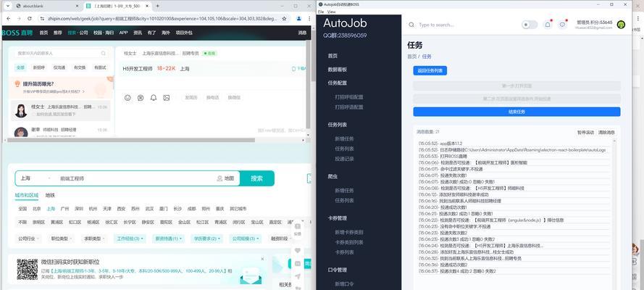
Task: Select 仅沟通 filter chip in contacts panel
Action: (59, 67)
